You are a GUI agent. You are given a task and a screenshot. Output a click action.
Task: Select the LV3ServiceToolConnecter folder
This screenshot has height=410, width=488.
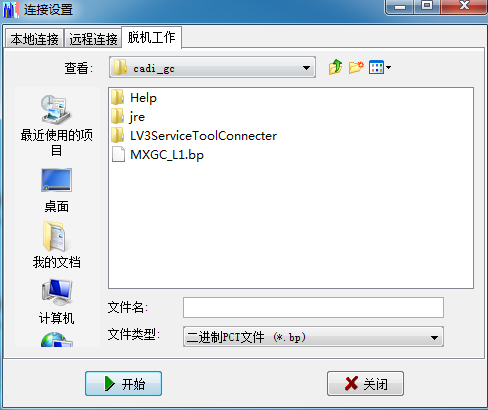coord(194,136)
